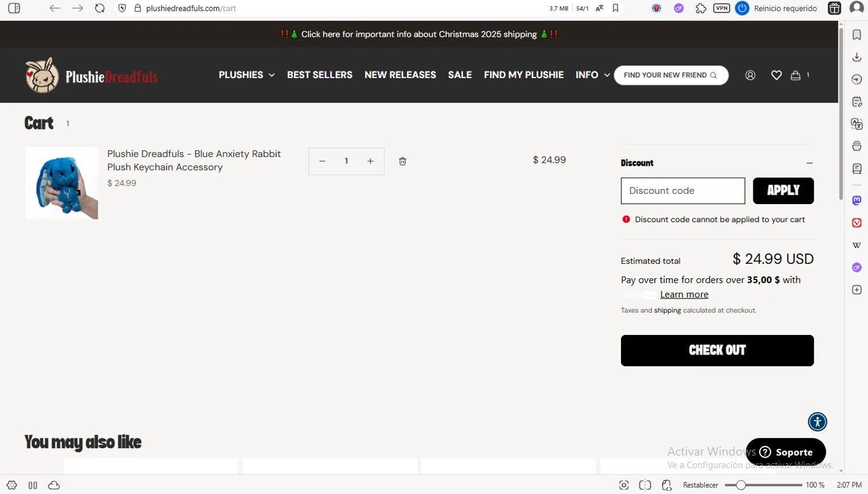Open the Blue Anxiety Rabbit Plush Keychain link
This screenshot has width=868, height=494.
coord(194,160)
